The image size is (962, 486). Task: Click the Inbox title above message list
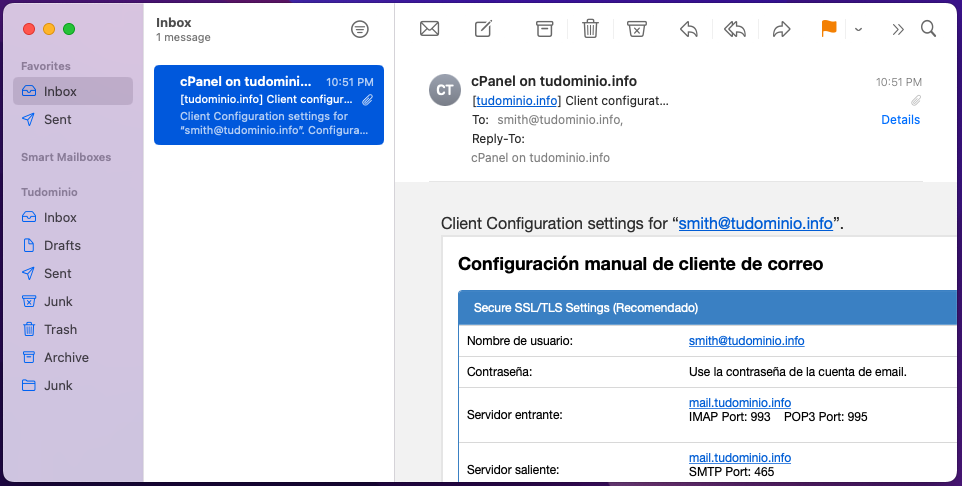point(174,23)
